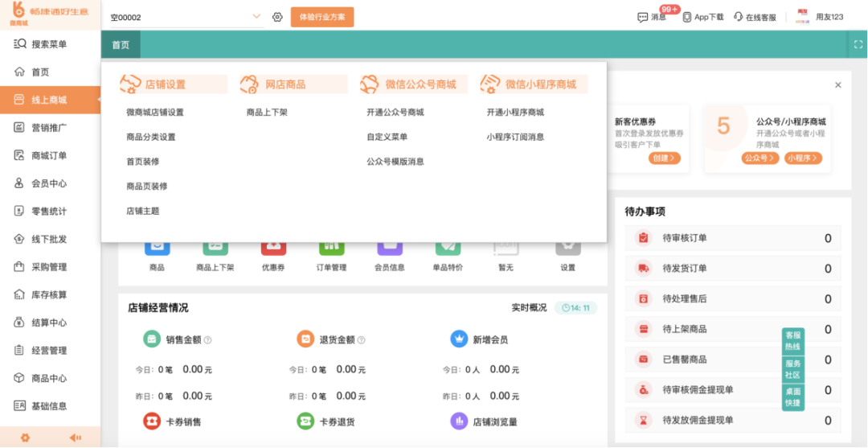Open the 消息 message notifications icon
868x448 pixels.
[x=643, y=17]
